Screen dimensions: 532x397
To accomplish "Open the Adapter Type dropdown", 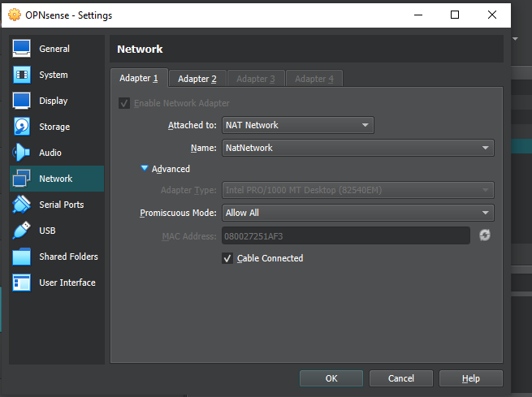I will [x=358, y=190].
